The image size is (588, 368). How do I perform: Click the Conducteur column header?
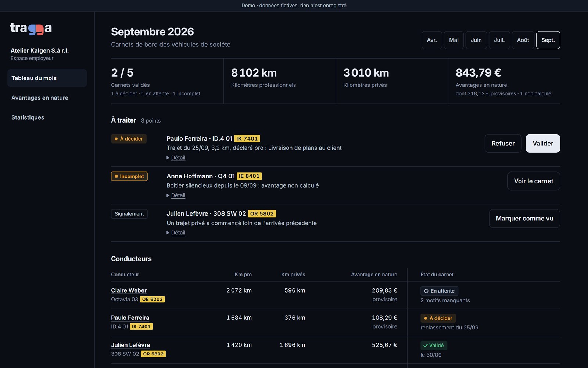click(x=125, y=275)
